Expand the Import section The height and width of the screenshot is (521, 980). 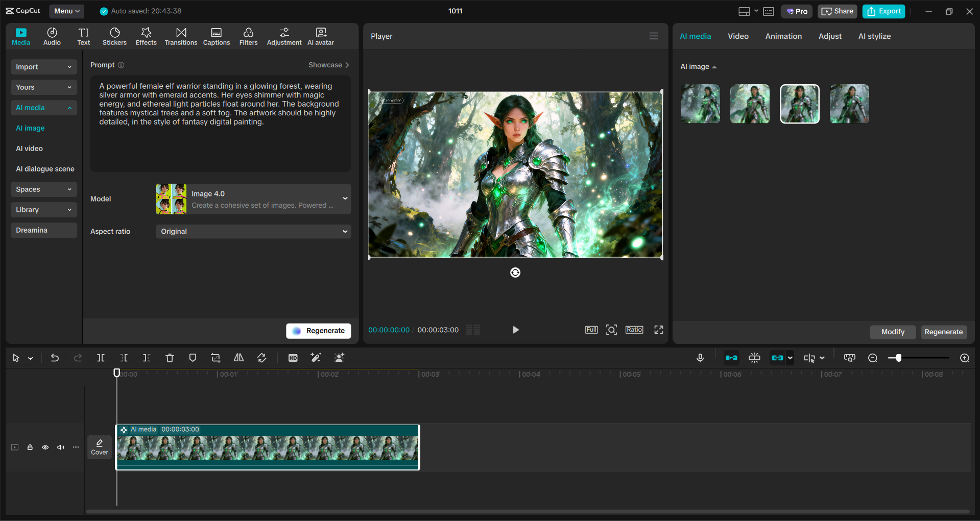click(x=43, y=67)
